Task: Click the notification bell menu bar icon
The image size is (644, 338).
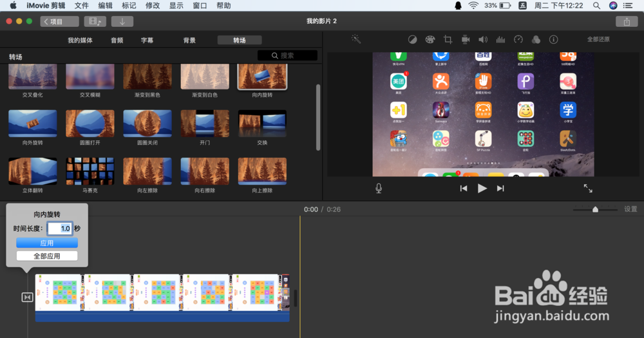Action: (458, 5)
